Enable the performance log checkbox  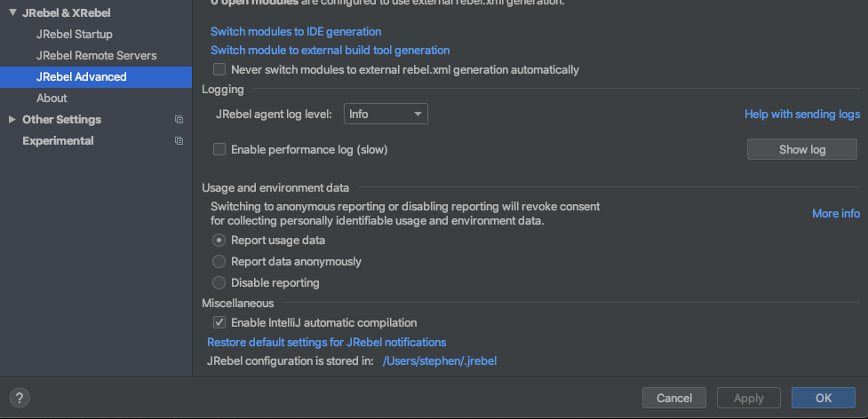pyautogui.click(x=219, y=150)
